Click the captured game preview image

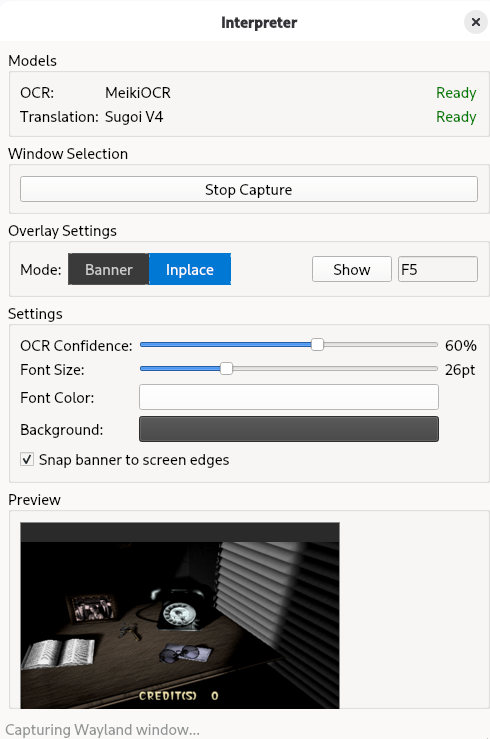[180, 615]
